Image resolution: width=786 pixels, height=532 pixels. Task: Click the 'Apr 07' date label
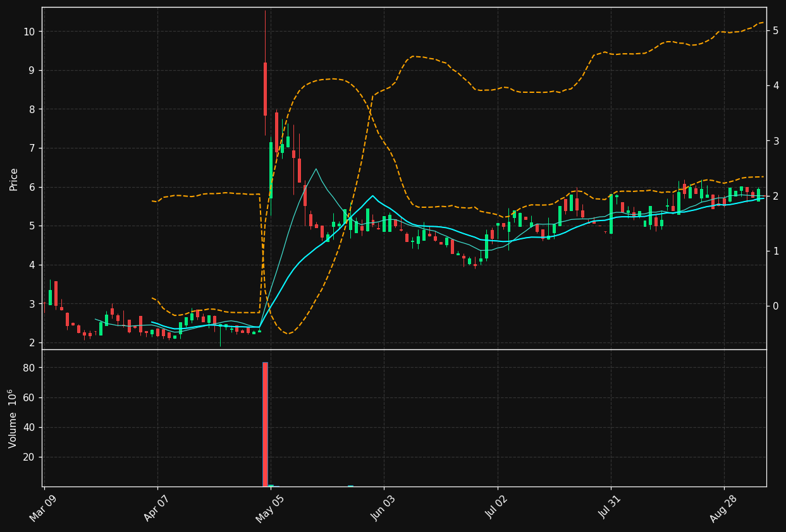(158, 507)
